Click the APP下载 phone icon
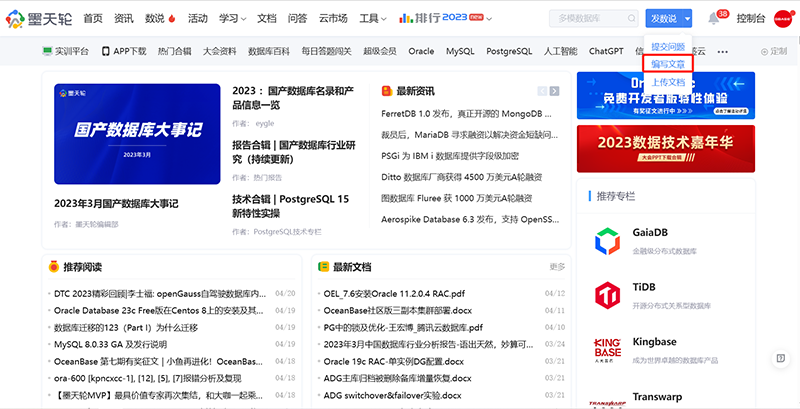Image resolution: width=800 pixels, height=409 pixels. tap(106, 51)
